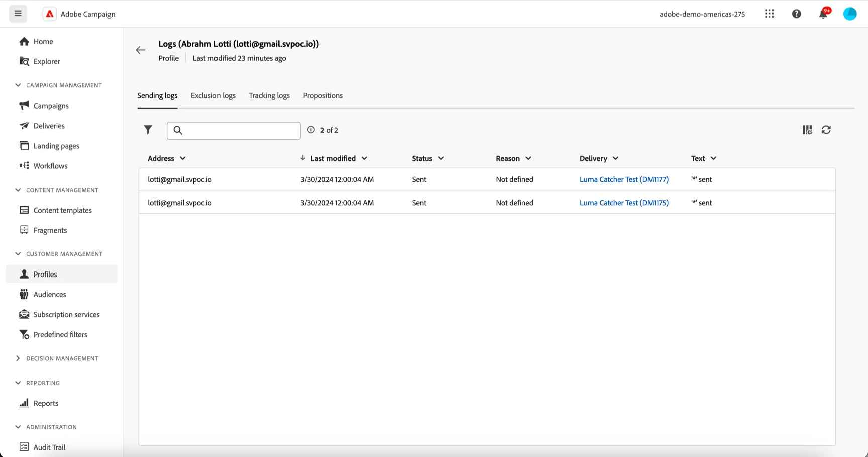Click the Home icon in the sidebar
The height and width of the screenshot is (457, 868).
pyautogui.click(x=24, y=41)
